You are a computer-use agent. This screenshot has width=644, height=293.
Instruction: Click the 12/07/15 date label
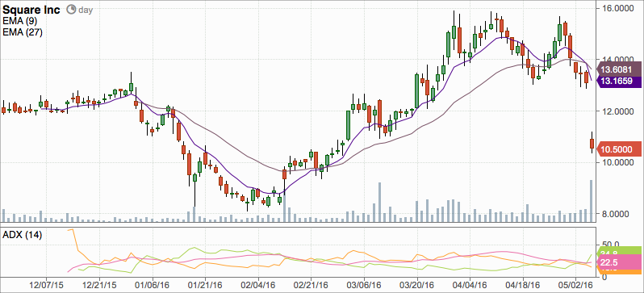[x=47, y=284]
